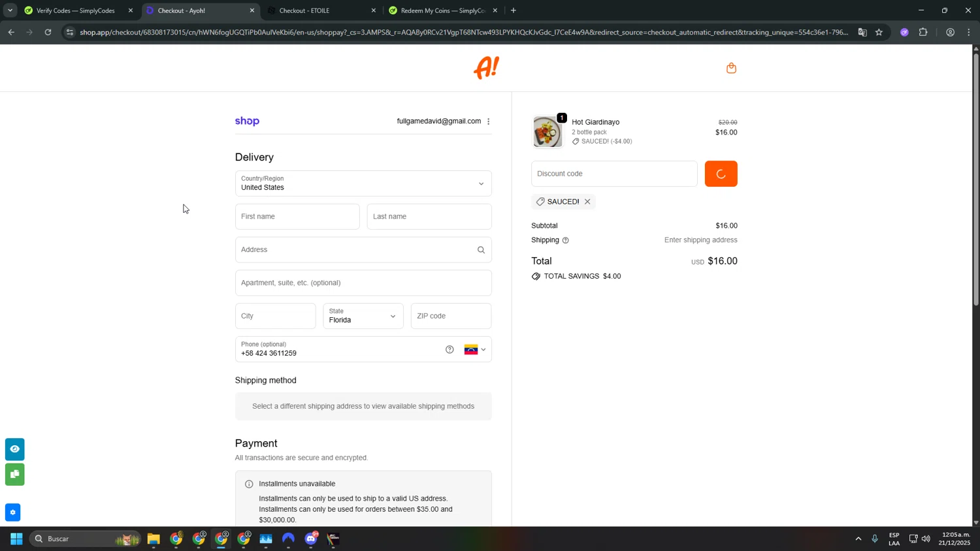Click the taskbar Buscar search box
This screenshot has height=551, width=980.
85,539
